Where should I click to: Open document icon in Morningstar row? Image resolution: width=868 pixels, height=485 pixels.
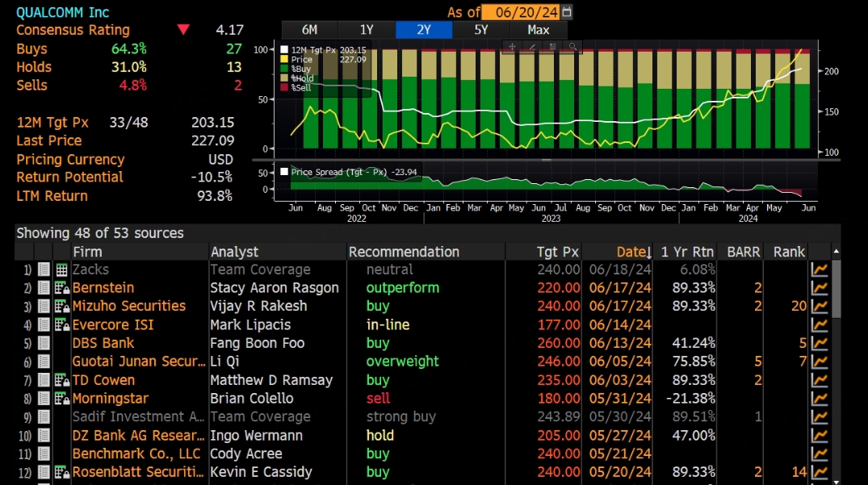(44, 399)
